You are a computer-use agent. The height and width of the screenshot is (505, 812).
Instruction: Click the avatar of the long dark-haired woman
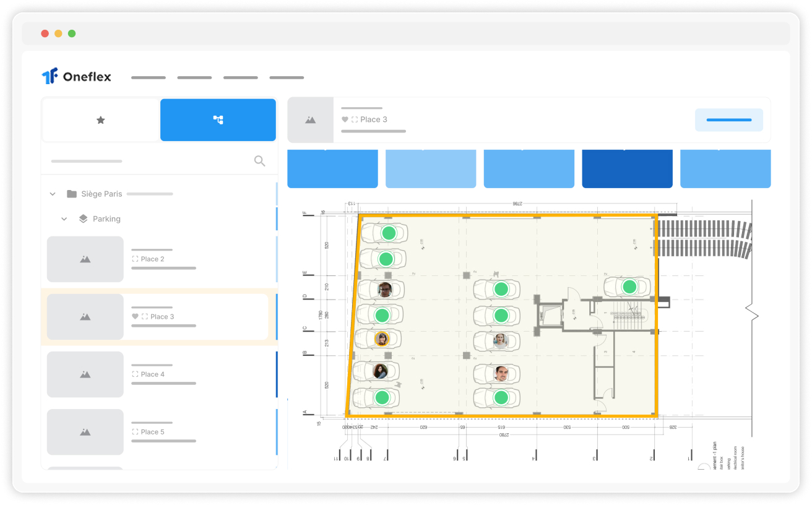[x=380, y=371]
